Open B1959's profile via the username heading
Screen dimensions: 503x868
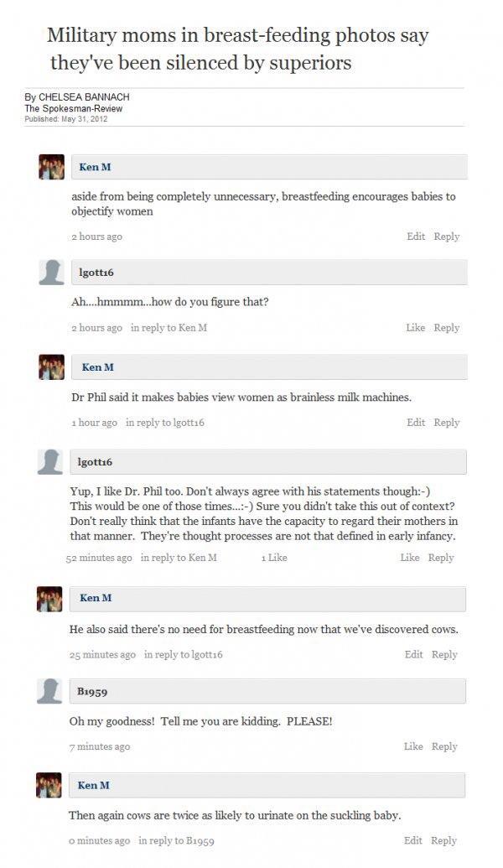(94, 691)
